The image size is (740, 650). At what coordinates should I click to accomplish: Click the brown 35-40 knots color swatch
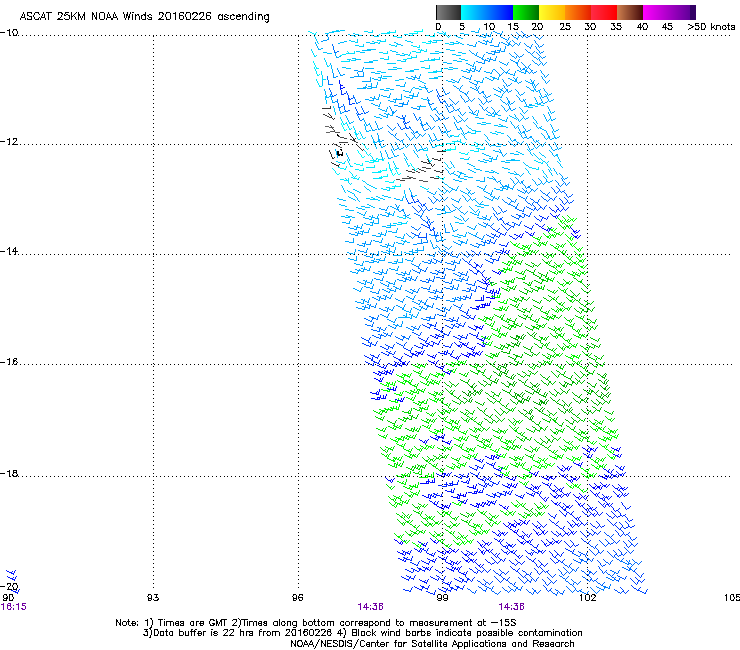coord(630,12)
